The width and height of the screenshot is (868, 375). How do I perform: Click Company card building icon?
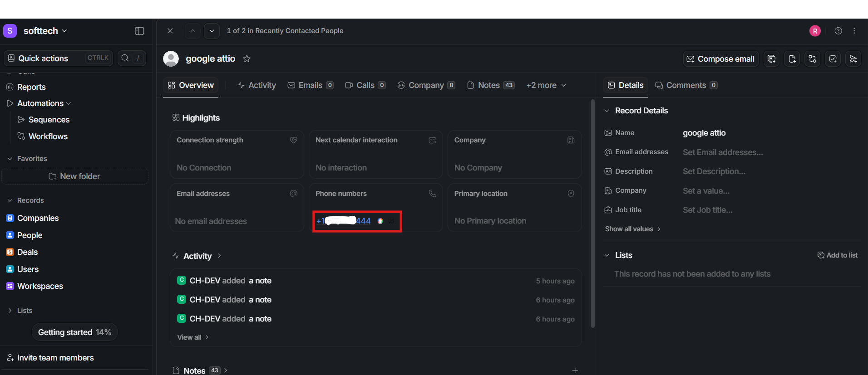pyautogui.click(x=571, y=140)
